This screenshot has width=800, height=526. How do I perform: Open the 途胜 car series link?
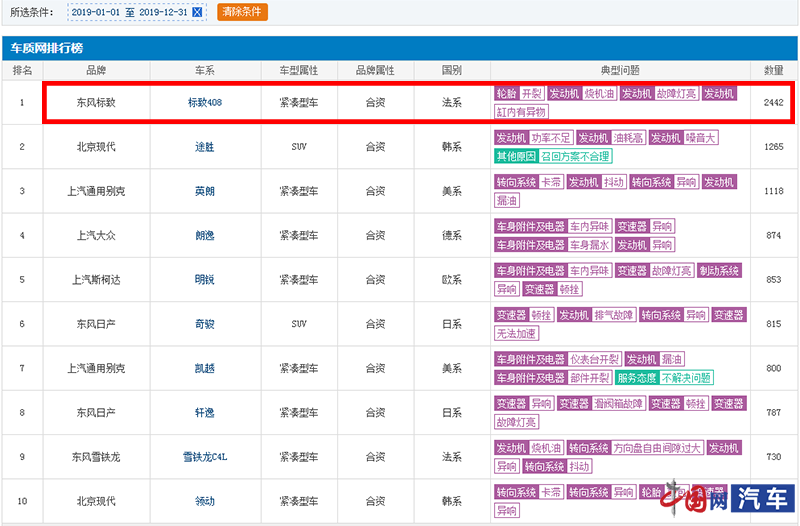(x=204, y=147)
